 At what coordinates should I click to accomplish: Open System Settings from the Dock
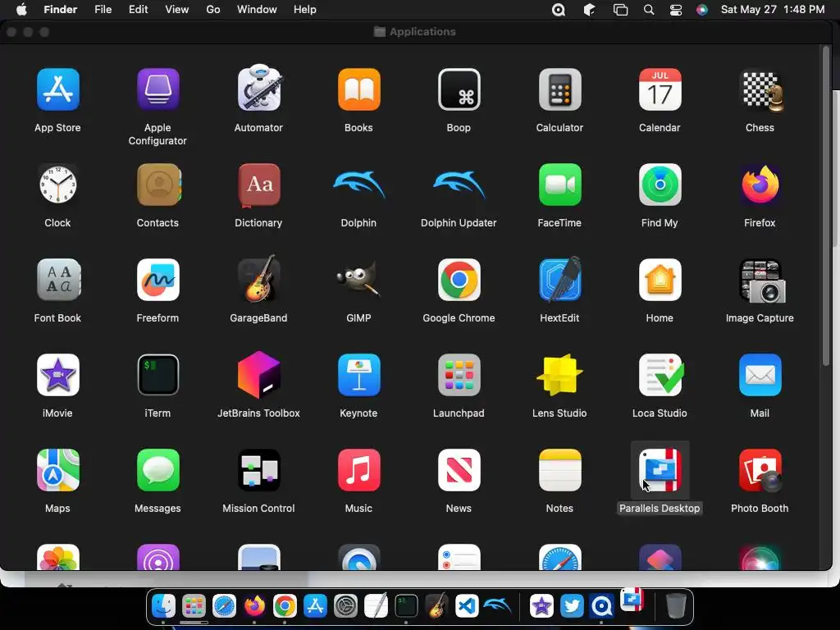345,606
